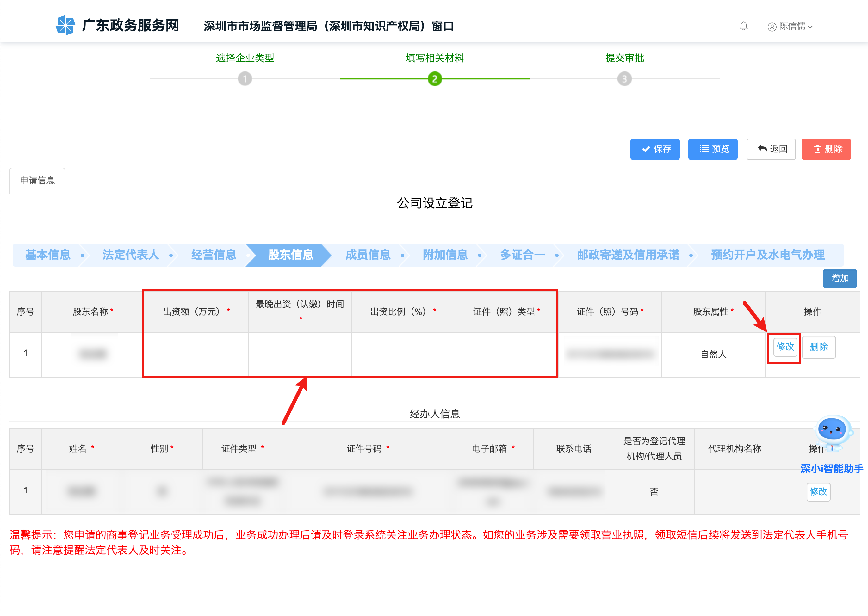Click the 联系电话 column header
The image size is (868, 616).
[x=573, y=449]
